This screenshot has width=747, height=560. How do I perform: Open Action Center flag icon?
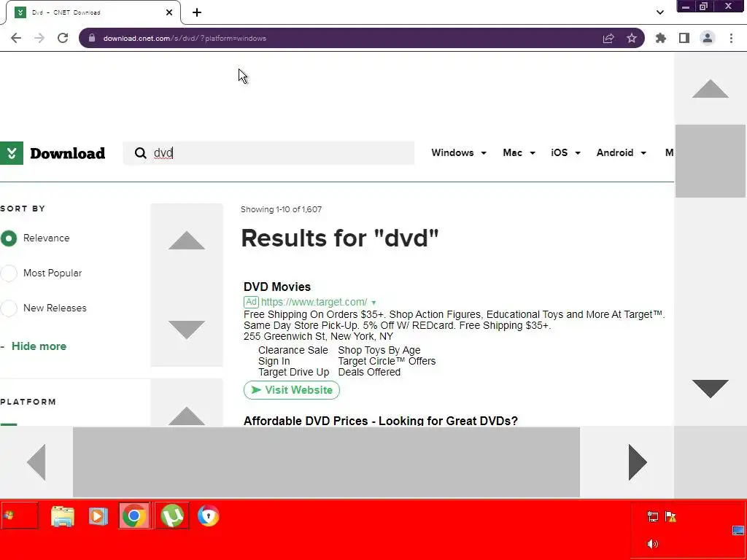[671, 517]
